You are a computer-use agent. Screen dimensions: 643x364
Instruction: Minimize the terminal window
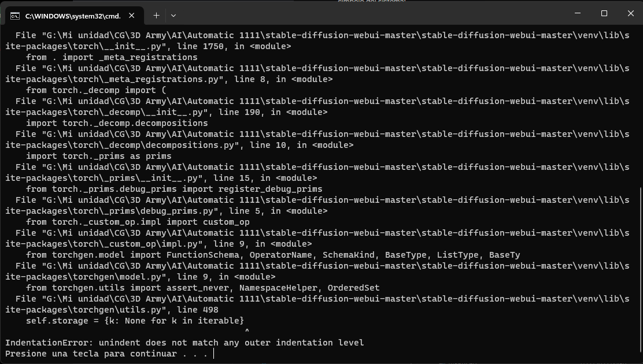[x=578, y=13]
